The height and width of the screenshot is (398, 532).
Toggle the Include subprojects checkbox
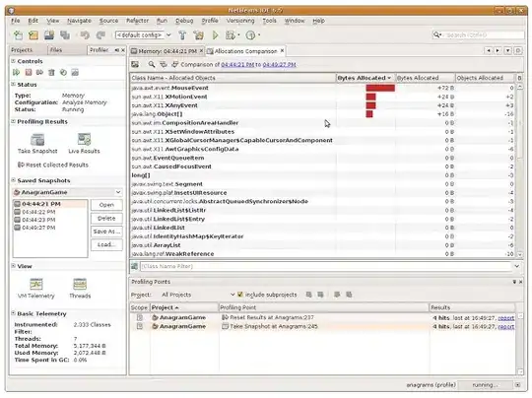point(240,295)
